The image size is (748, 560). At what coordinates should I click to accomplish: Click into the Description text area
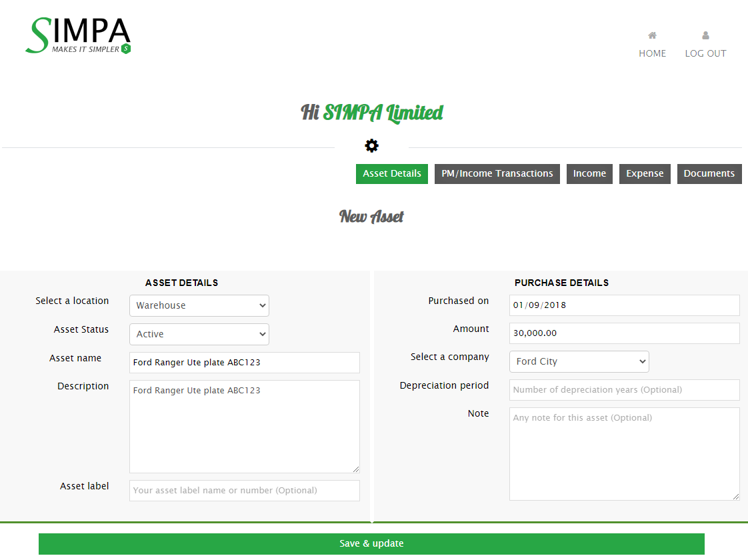244,427
